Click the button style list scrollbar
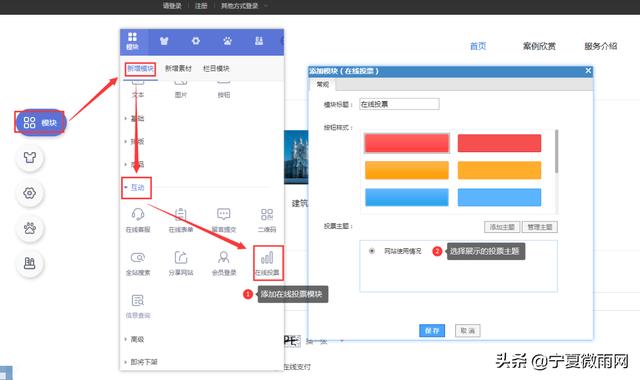The height and width of the screenshot is (380, 640). 556,151
